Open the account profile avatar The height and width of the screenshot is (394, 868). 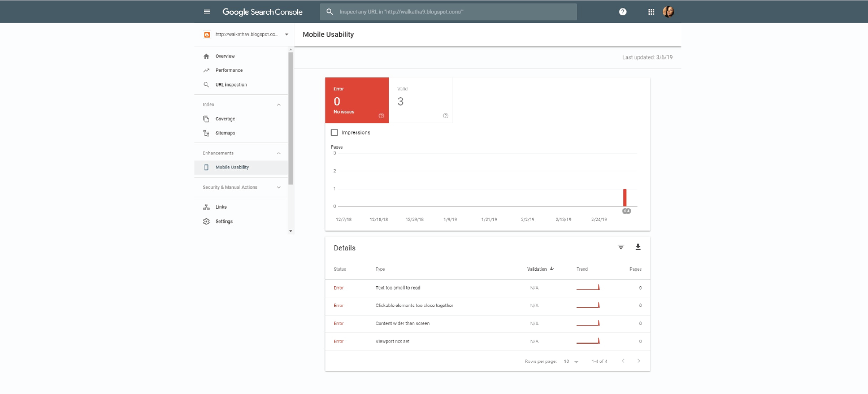point(669,12)
